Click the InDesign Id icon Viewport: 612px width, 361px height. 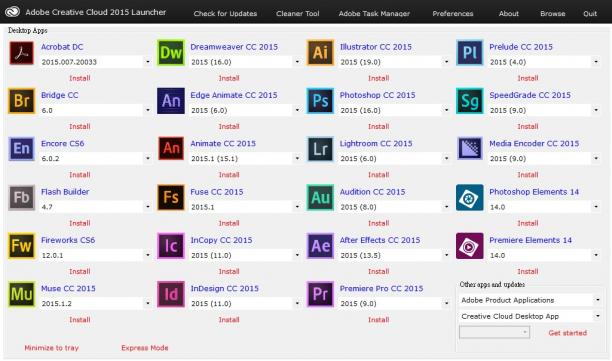[171, 294]
